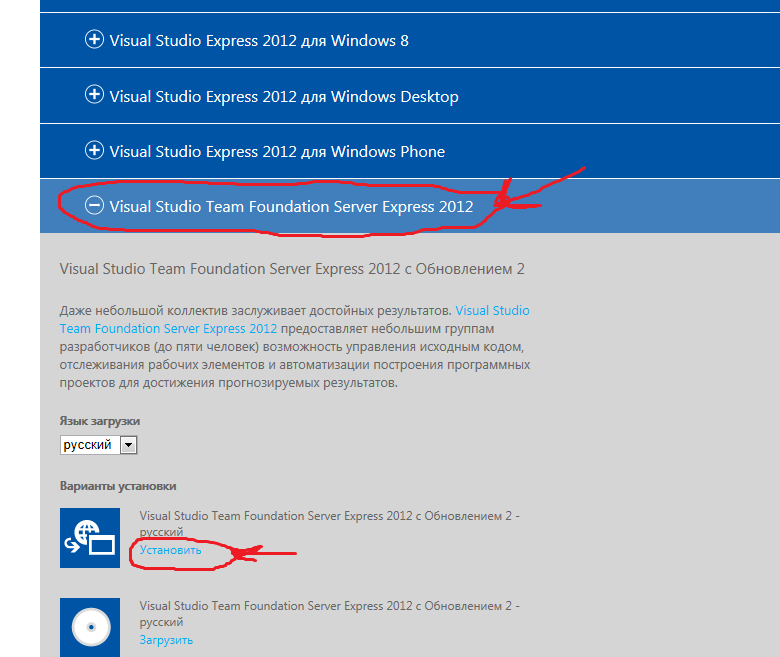The image size is (780, 657).
Task: Click the Загрузить link
Action: click(x=166, y=640)
